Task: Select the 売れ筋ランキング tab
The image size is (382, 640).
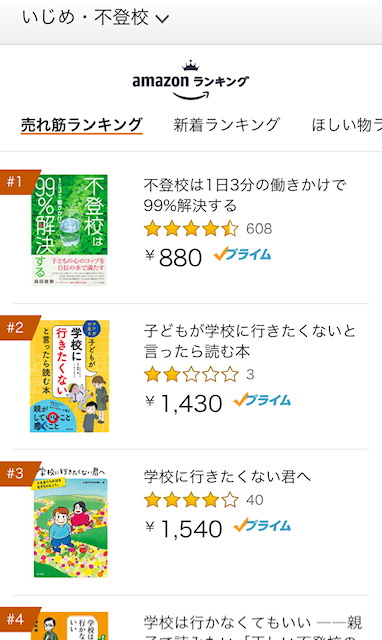Action: click(x=82, y=124)
